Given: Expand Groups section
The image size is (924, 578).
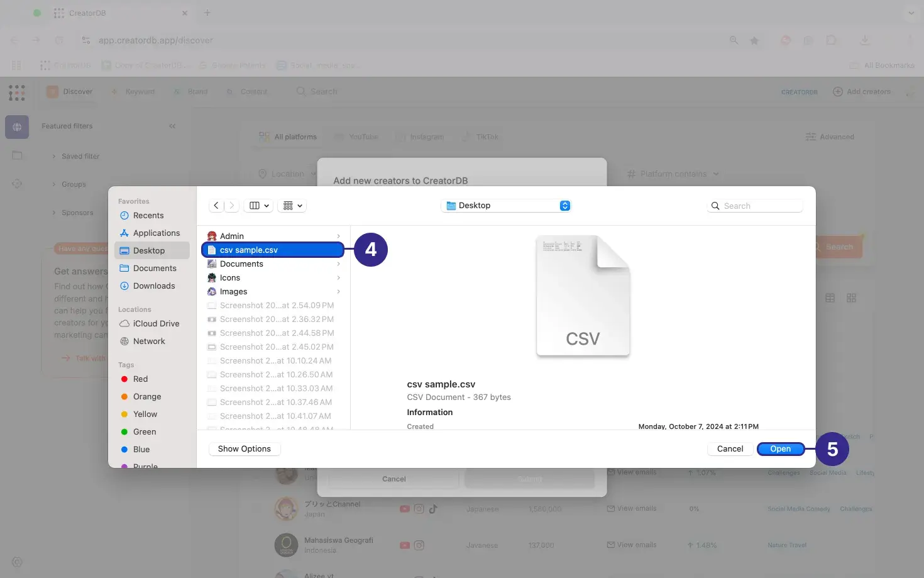Looking at the screenshot, I should 69,184.
